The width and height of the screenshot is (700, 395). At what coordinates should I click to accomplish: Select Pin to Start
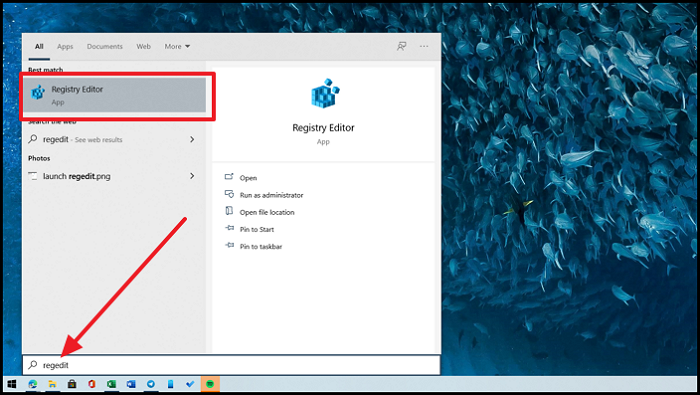point(257,229)
